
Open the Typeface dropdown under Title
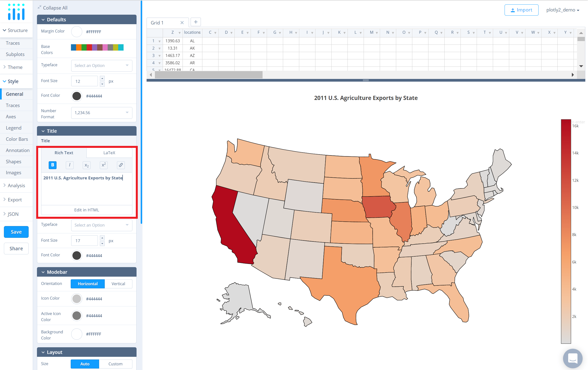click(x=101, y=225)
